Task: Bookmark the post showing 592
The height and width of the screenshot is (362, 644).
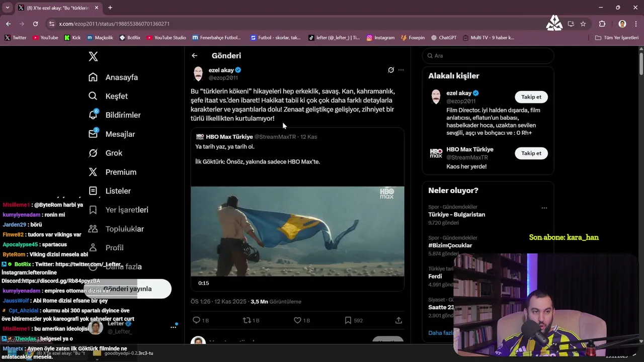Action: pos(348,320)
